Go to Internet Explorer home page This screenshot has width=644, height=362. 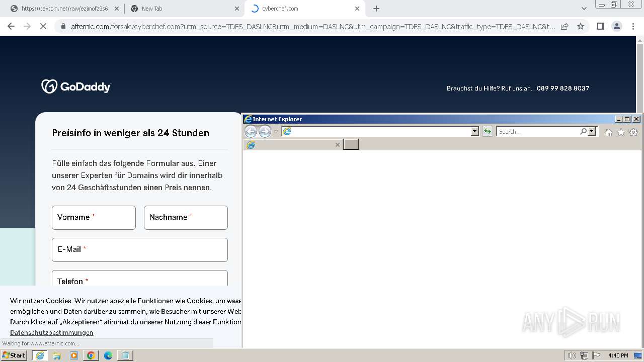pyautogui.click(x=608, y=132)
